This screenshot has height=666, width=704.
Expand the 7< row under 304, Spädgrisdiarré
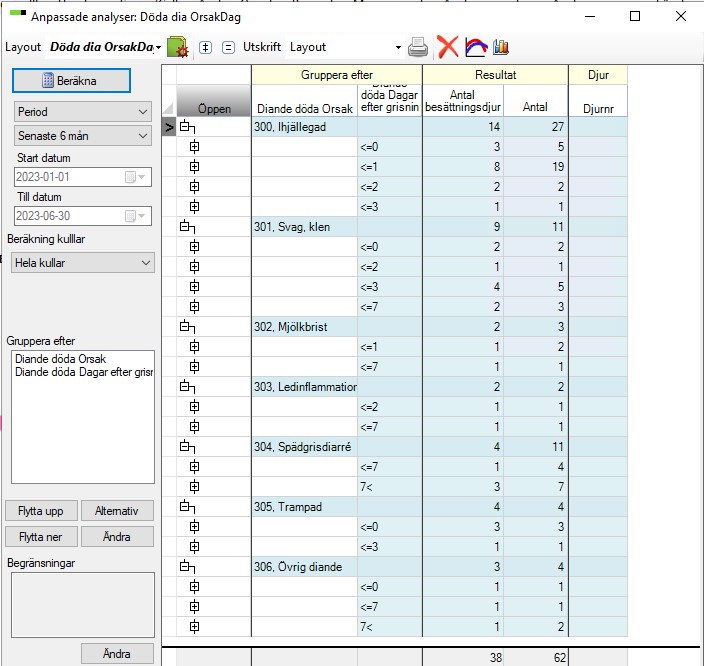(x=194, y=486)
